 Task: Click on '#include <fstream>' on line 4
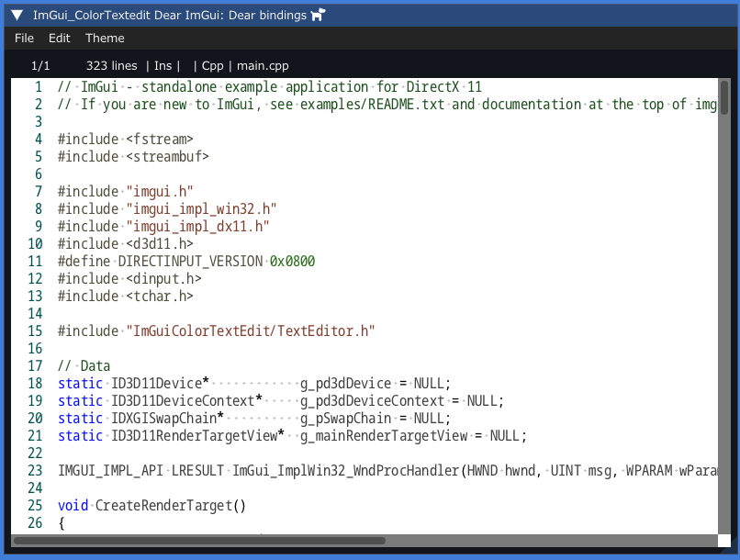coord(126,140)
